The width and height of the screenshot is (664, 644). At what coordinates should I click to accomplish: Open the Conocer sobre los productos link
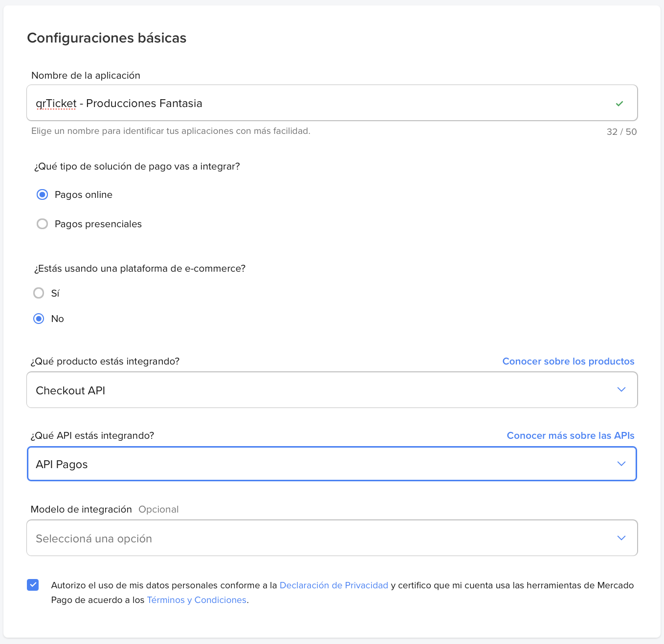tap(568, 361)
